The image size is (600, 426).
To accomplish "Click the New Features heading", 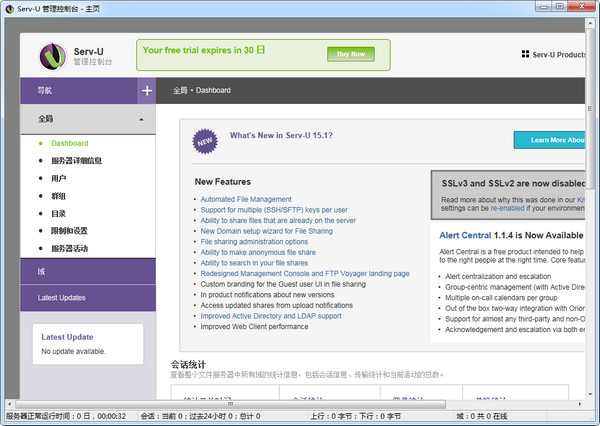I will (223, 182).
